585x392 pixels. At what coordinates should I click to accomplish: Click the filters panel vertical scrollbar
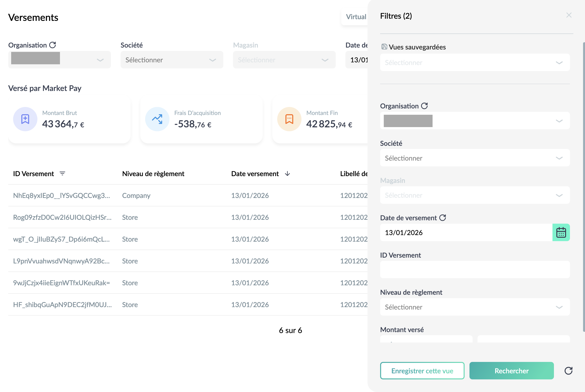pos(584,187)
